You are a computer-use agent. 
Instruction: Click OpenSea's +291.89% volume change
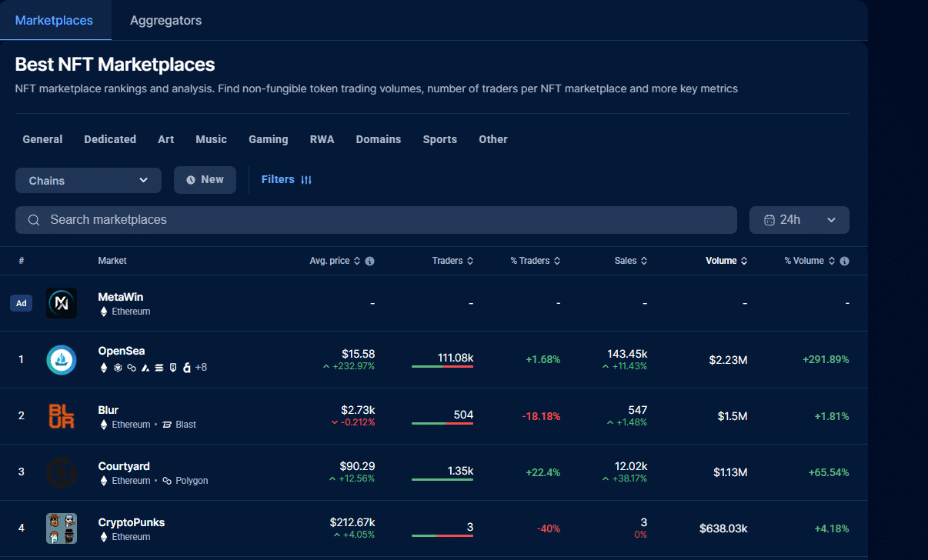click(826, 359)
